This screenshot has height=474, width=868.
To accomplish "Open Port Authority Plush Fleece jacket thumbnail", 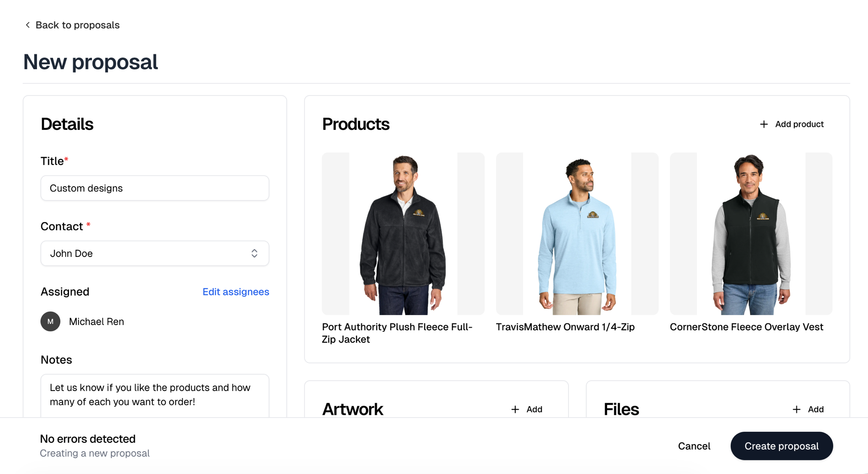I will click(403, 234).
